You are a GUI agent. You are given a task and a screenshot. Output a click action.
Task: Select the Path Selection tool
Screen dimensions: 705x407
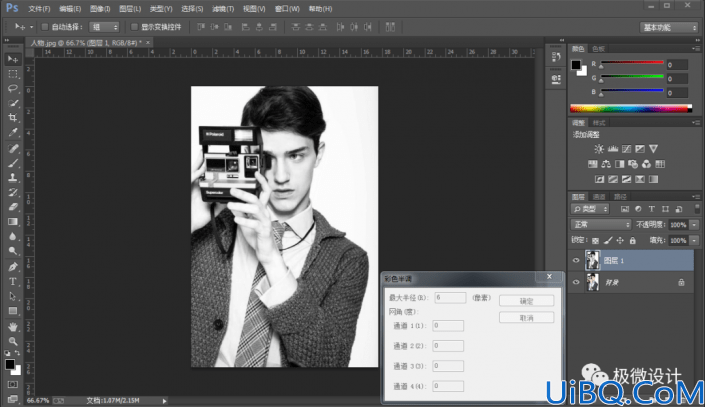click(13, 296)
